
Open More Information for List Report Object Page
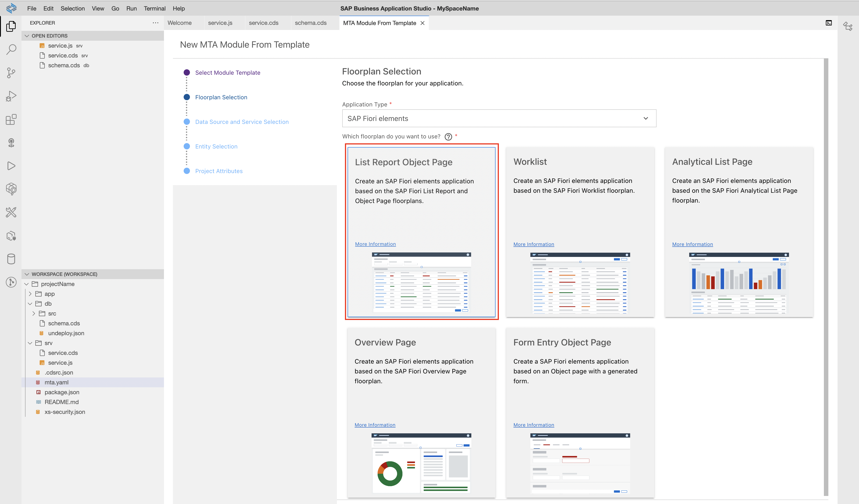click(375, 244)
